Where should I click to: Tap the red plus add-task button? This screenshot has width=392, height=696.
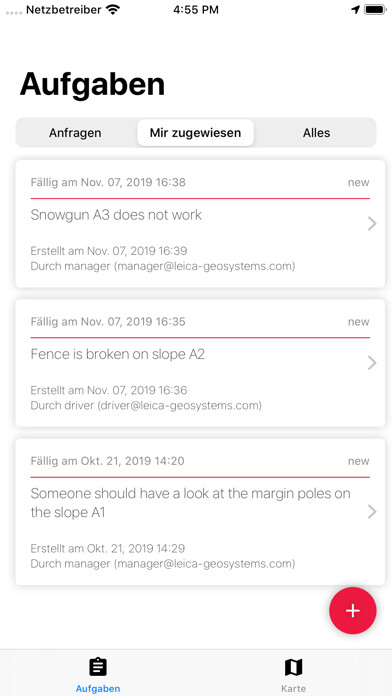(352, 610)
